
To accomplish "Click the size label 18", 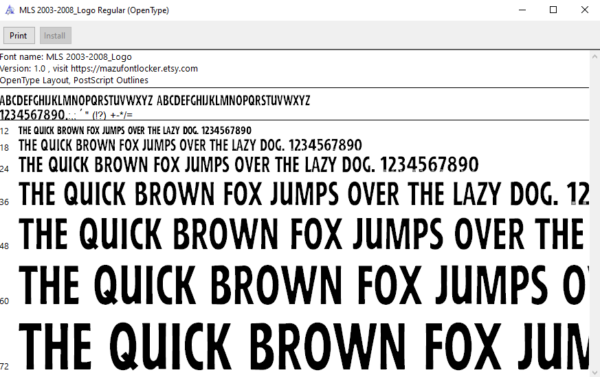I will click(4, 147).
